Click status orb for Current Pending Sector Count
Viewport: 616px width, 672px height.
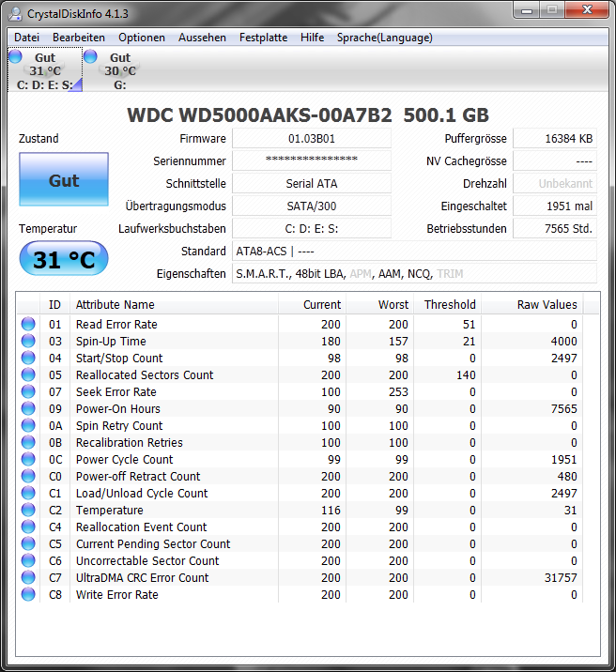tap(28, 543)
